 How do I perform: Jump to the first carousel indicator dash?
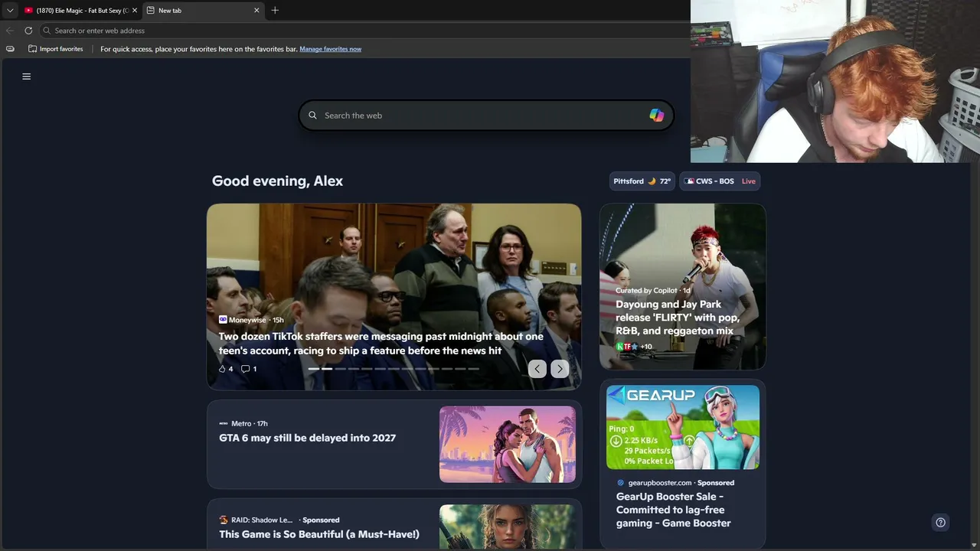tap(313, 369)
